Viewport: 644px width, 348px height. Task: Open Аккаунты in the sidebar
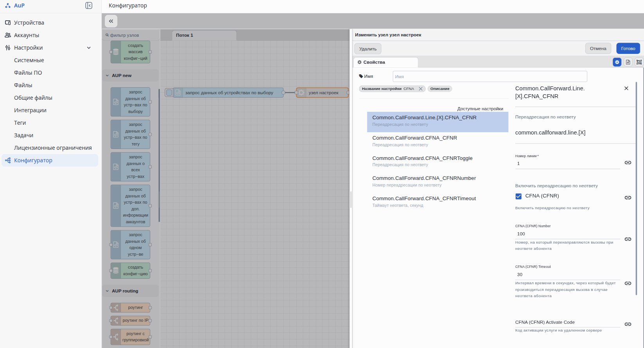(x=26, y=35)
